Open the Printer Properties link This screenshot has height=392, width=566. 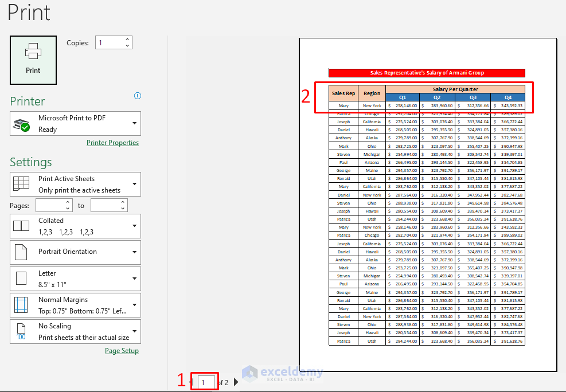click(x=112, y=143)
